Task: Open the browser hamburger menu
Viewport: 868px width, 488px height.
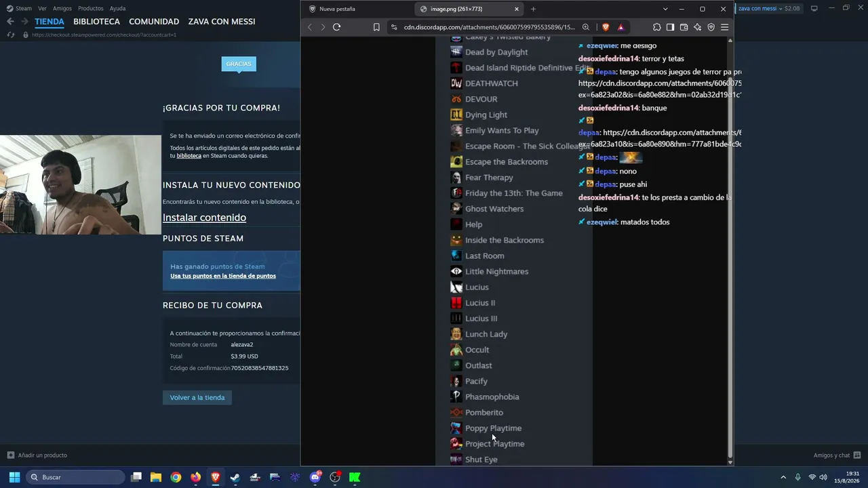Action: [x=724, y=27]
